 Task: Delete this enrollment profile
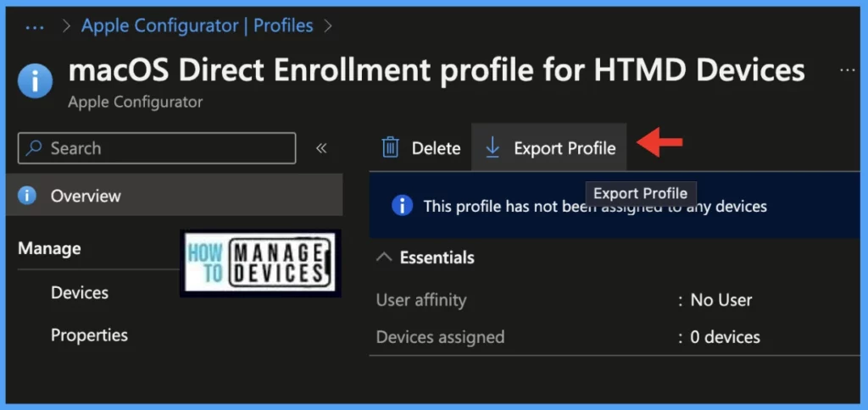tap(420, 147)
